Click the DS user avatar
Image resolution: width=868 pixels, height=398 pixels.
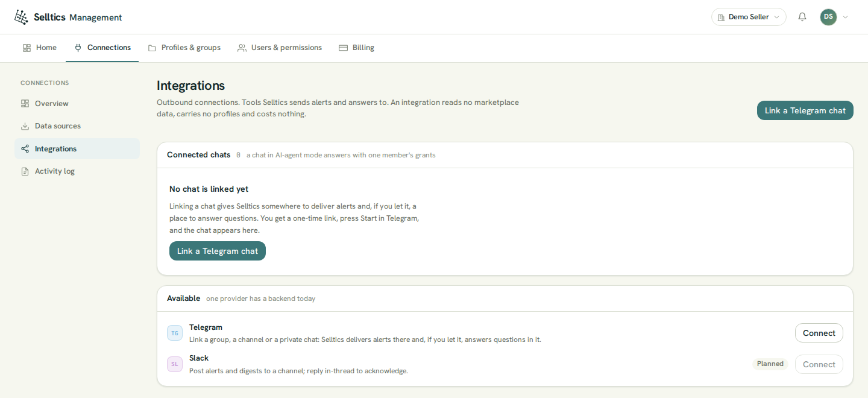click(x=828, y=17)
